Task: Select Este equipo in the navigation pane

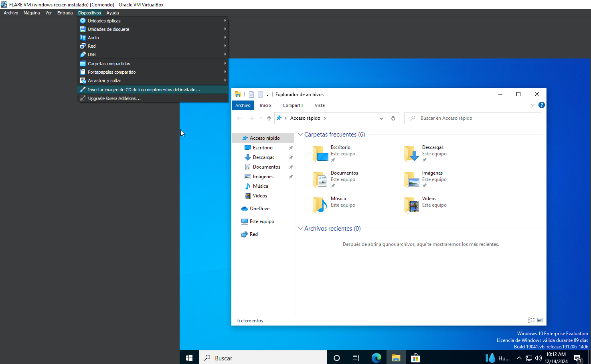Action: click(261, 221)
